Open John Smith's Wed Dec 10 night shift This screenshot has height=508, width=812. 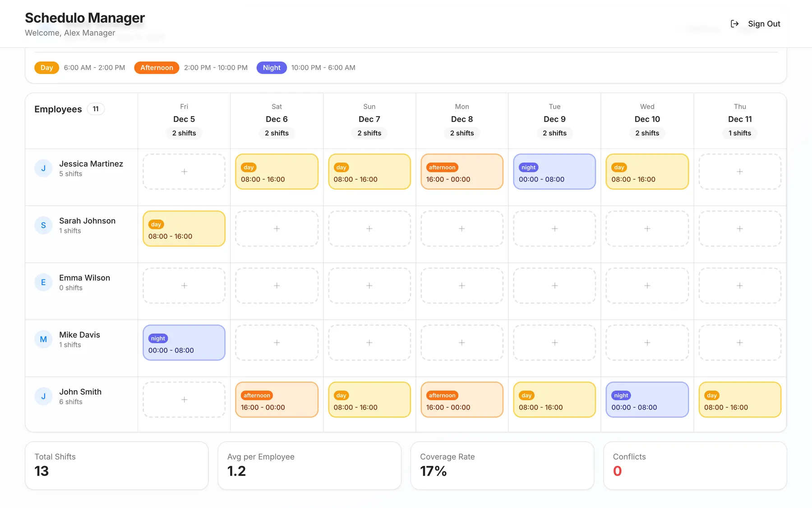(x=647, y=400)
